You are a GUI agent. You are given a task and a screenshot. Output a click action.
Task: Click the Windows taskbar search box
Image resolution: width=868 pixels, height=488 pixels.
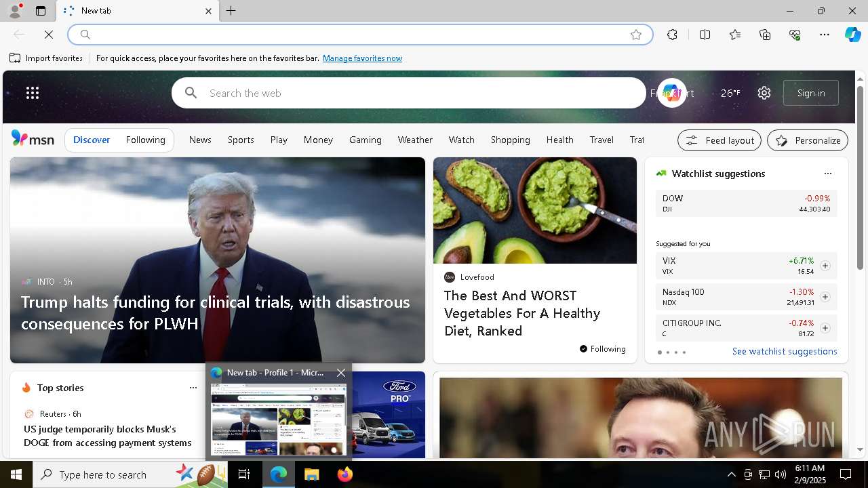click(x=130, y=474)
